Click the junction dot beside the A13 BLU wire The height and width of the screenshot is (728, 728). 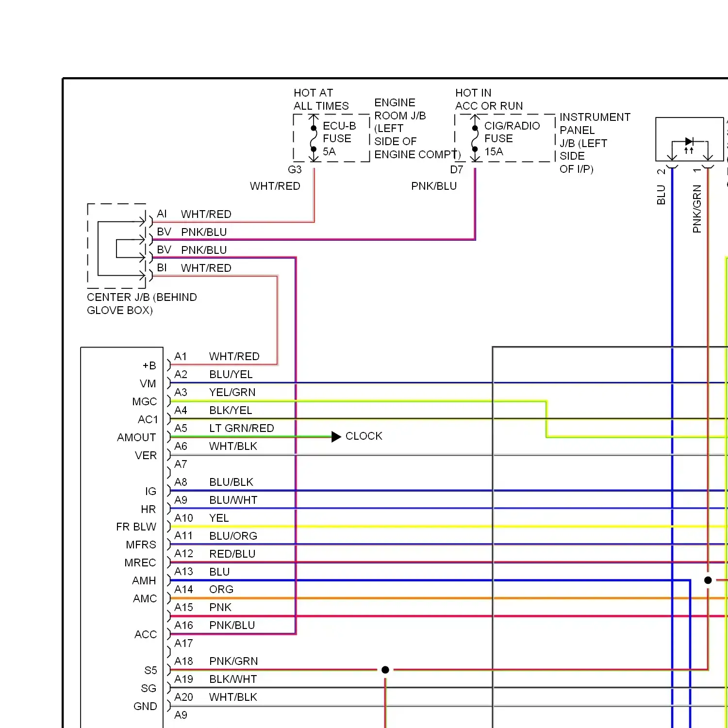tap(708, 580)
